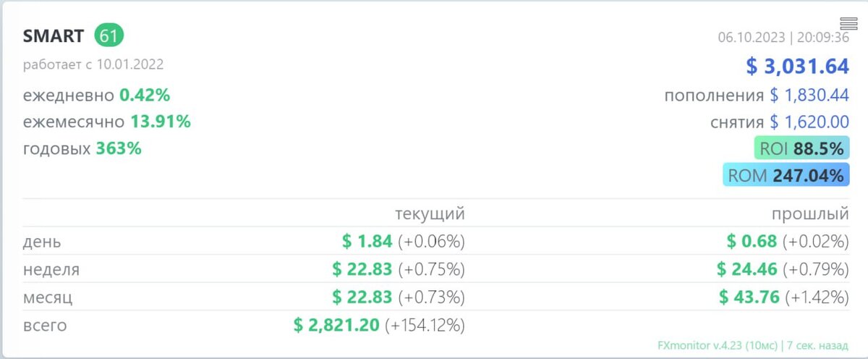Select the прошлый column header
This screenshot has width=868, height=359.
tap(810, 214)
